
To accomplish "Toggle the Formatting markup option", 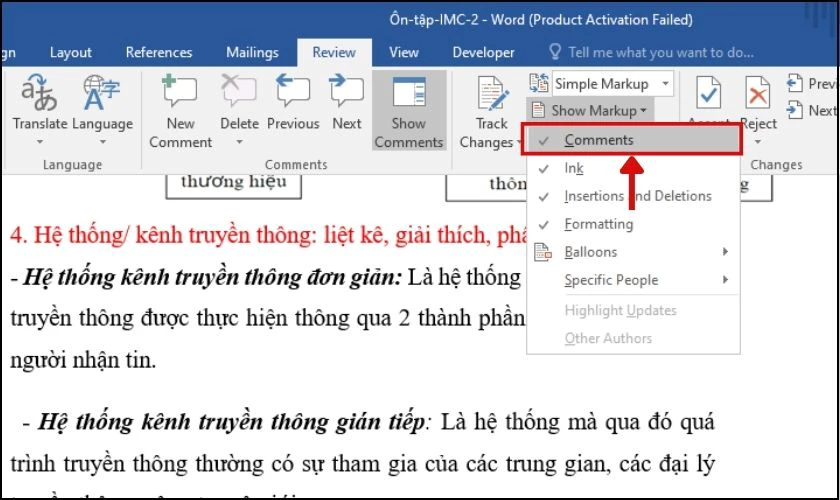I will click(633, 224).
